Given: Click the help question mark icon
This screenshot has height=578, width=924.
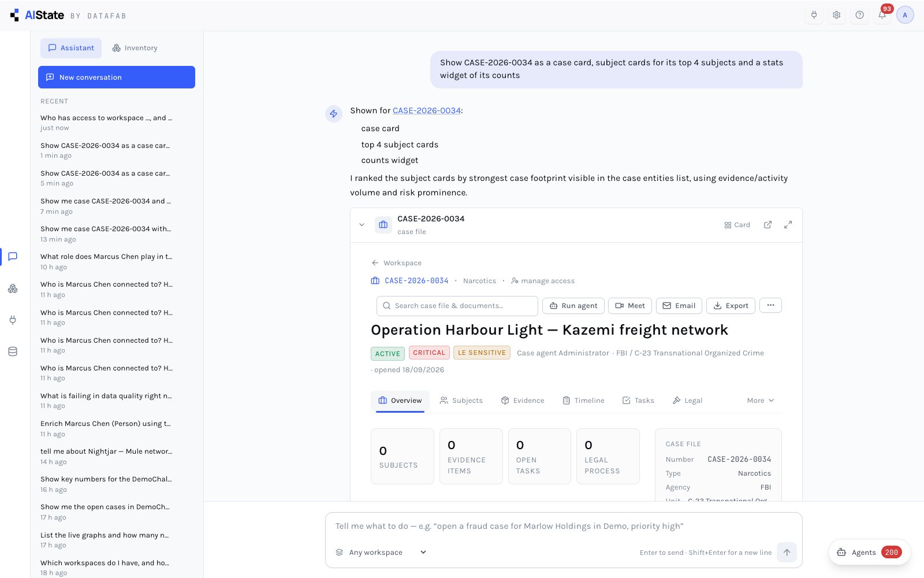Looking at the screenshot, I should [x=859, y=15].
